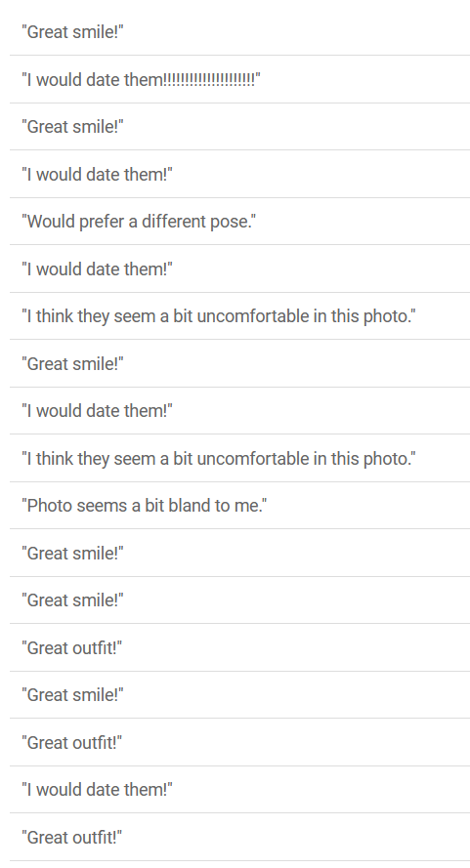Select the first "Great outfit!" comment
Image resolution: width=470 pixels, height=868 pixels.
[x=239, y=647]
